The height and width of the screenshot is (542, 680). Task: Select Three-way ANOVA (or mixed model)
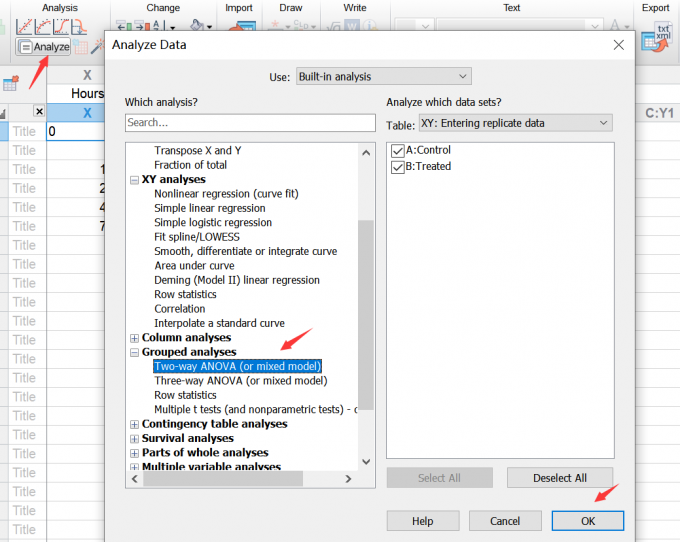click(x=241, y=381)
